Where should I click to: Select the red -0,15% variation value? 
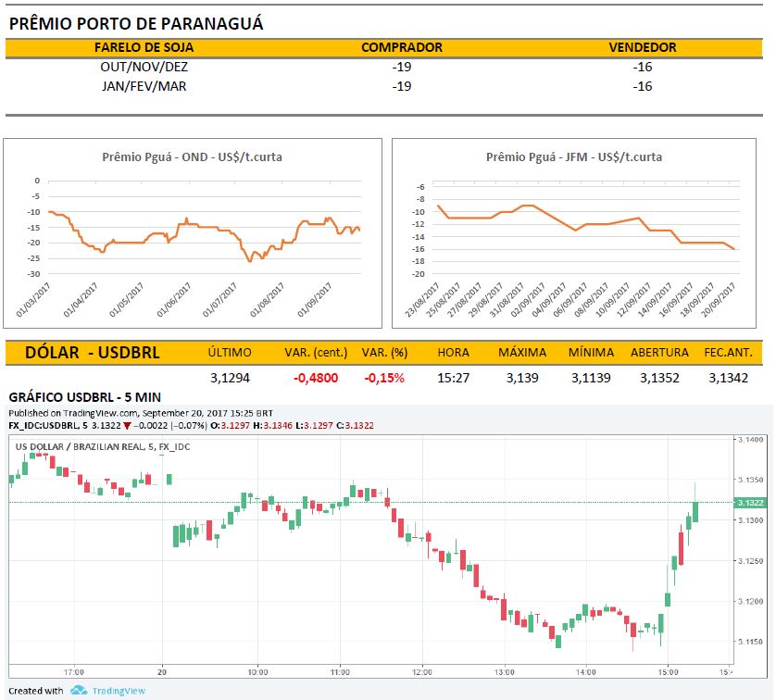383,378
